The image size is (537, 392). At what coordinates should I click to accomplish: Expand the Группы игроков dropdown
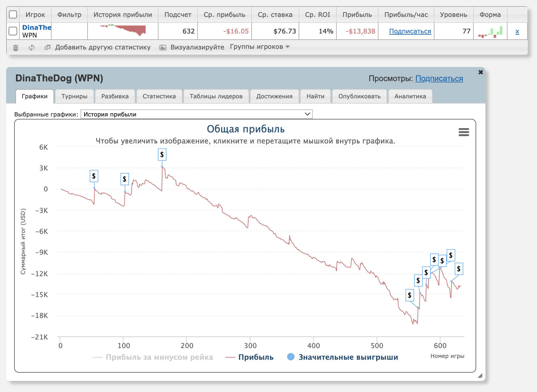point(260,47)
